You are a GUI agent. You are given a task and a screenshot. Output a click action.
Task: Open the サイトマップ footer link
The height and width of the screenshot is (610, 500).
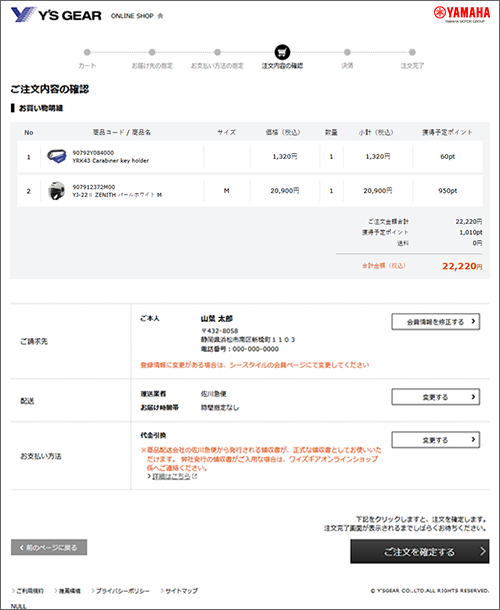pyautogui.click(x=181, y=591)
